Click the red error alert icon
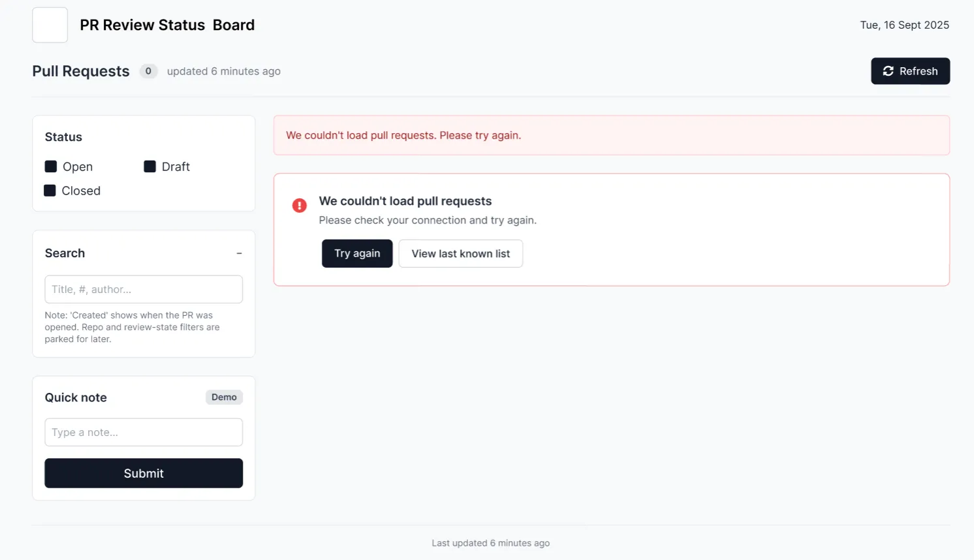 click(x=299, y=206)
